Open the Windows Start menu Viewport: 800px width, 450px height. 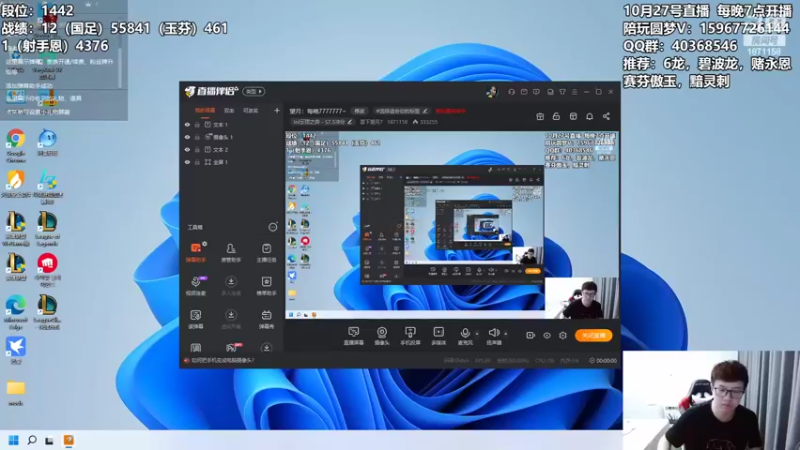tap(14, 440)
